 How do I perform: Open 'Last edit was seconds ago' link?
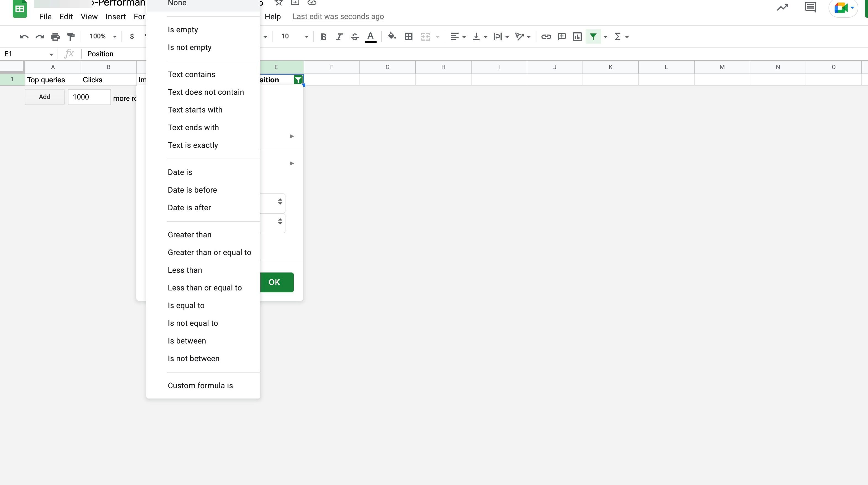coord(338,17)
